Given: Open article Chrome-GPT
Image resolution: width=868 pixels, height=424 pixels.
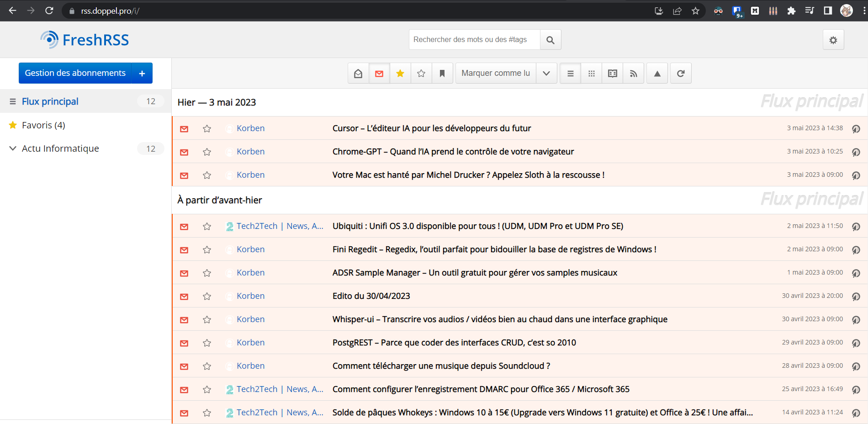Looking at the screenshot, I should click(x=453, y=152).
